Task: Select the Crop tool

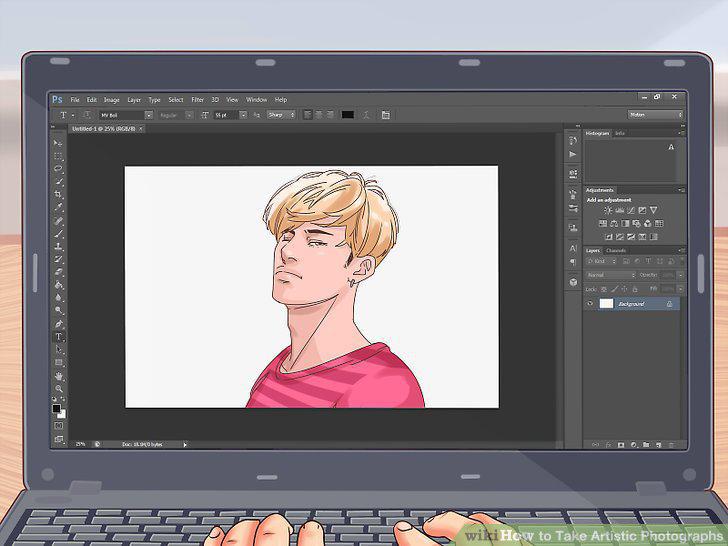Action: point(58,194)
